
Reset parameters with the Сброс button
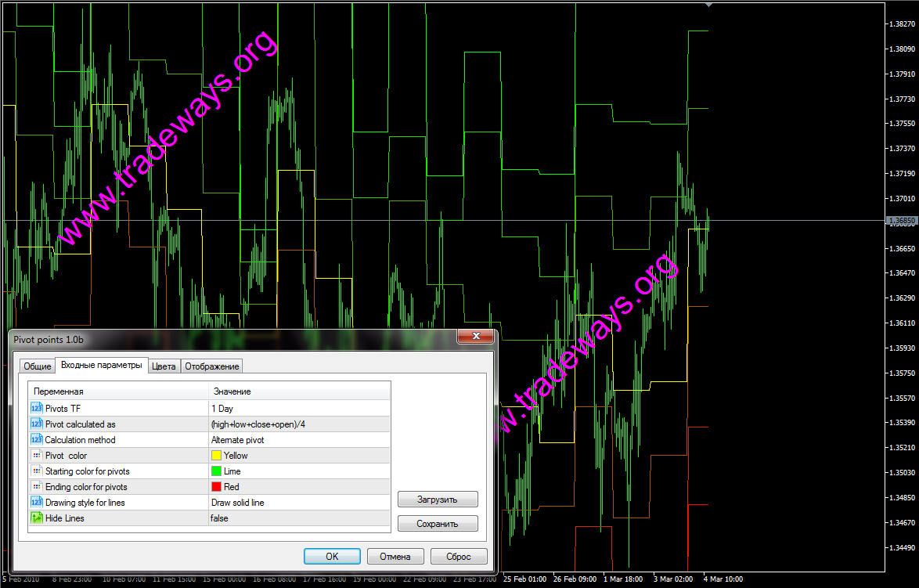click(459, 557)
